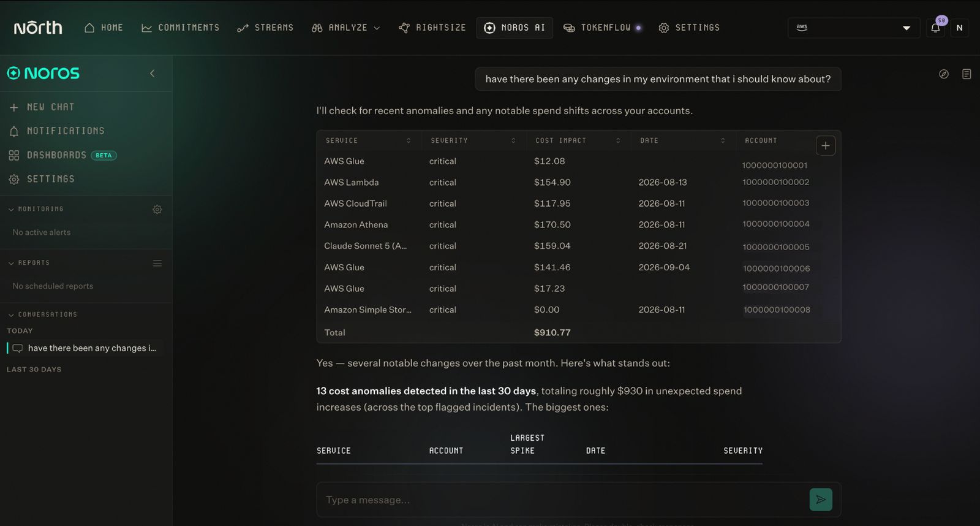Collapse the Reports section
The image size is (980, 526).
[29, 262]
